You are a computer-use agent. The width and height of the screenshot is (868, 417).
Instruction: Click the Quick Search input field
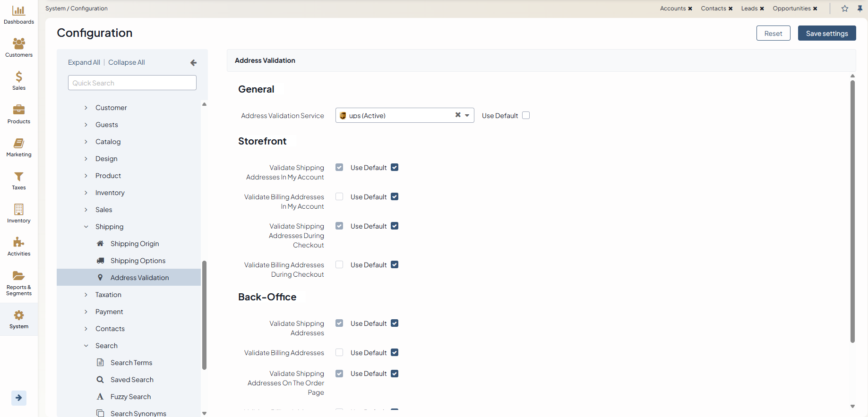pos(132,83)
